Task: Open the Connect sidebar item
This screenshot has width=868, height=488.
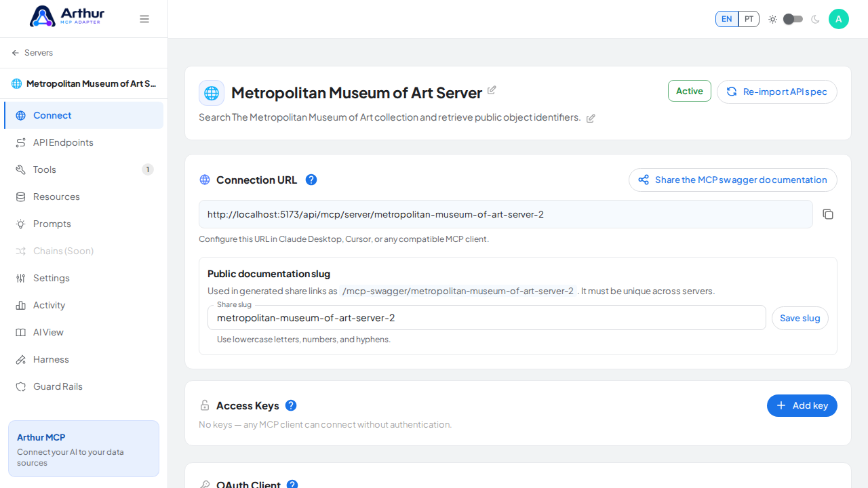Action: click(83, 115)
